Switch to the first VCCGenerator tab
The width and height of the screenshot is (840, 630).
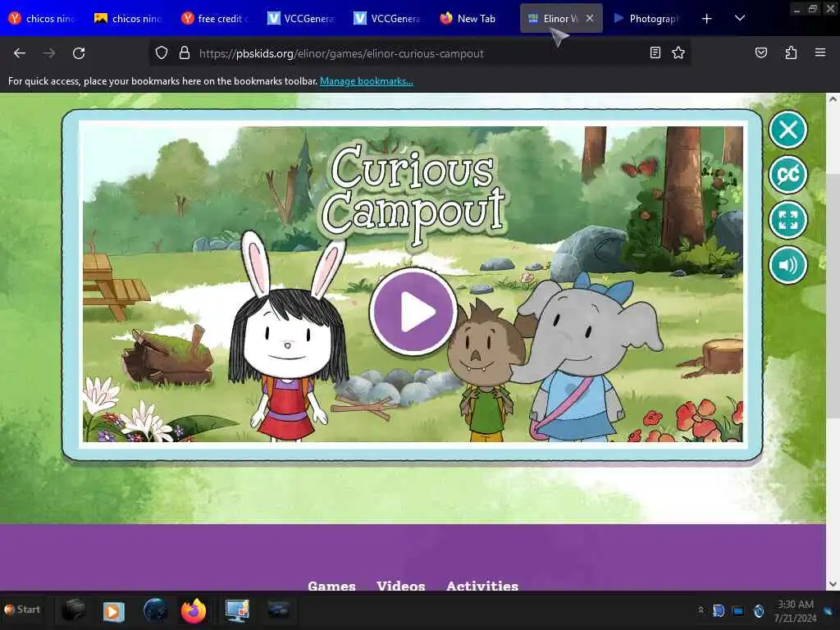click(x=302, y=18)
